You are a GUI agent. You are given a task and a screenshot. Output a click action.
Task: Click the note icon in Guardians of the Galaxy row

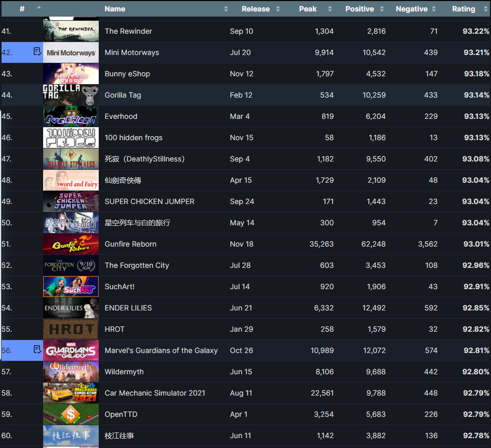click(x=37, y=349)
